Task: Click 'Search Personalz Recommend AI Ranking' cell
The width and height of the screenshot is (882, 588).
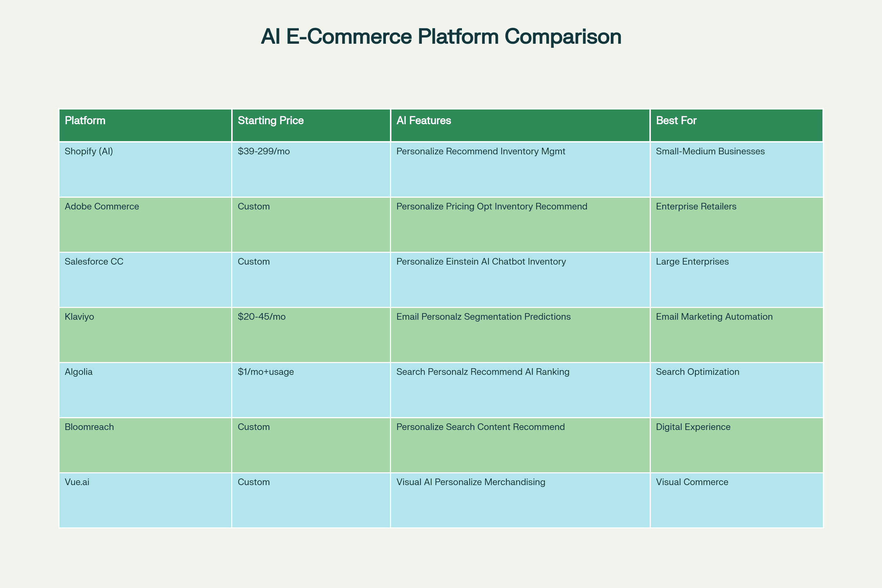Action: (x=520, y=390)
